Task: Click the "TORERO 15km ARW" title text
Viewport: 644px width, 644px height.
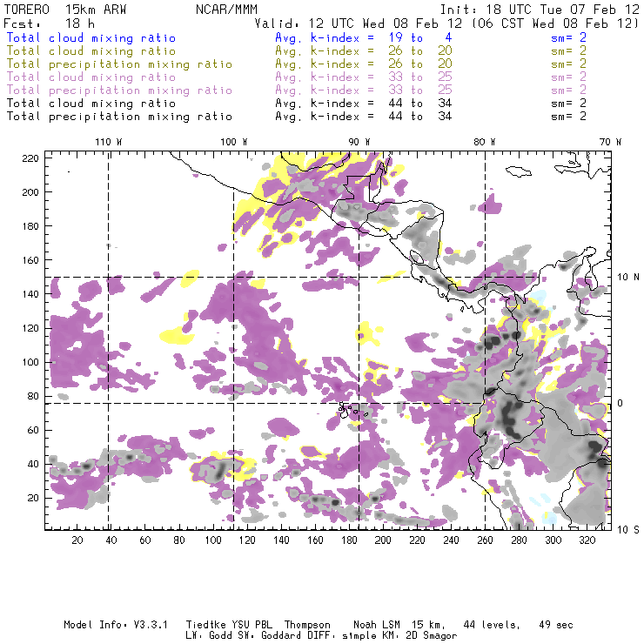Action: (x=65, y=9)
